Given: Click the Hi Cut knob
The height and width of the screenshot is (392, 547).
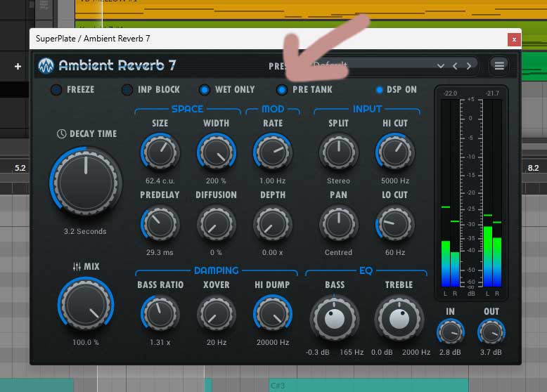Looking at the screenshot, I should coord(395,152).
